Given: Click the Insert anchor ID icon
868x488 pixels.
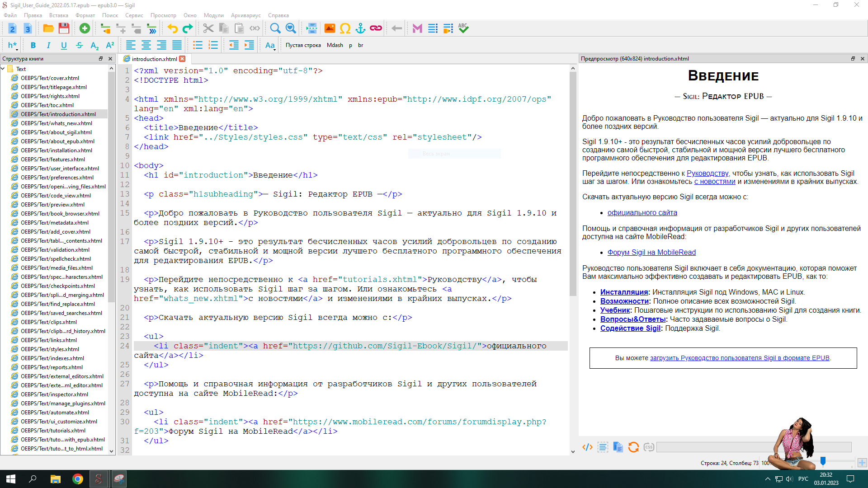Looking at the screenshot, I should point(360,28).
